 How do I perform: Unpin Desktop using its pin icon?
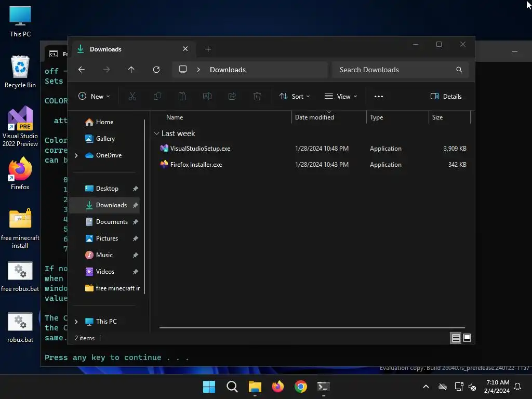pos(136,188)
